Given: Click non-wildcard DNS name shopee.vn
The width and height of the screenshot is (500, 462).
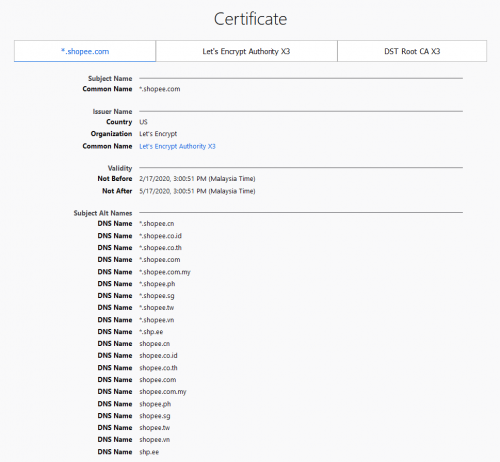Looking at the screenshot, I should [155, 440].
